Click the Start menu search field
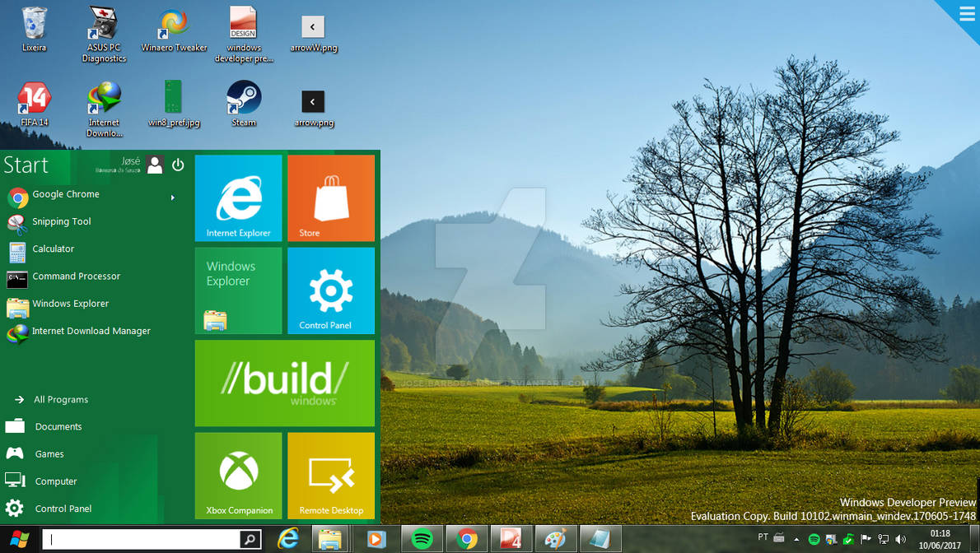 [x=142, y=539]
